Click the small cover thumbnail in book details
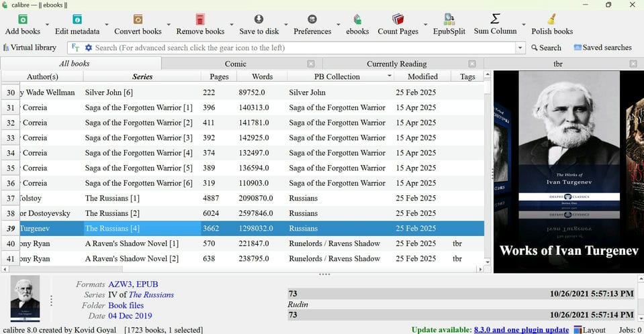644x334 pixels. pyautogui.click(x=25, y=298)
